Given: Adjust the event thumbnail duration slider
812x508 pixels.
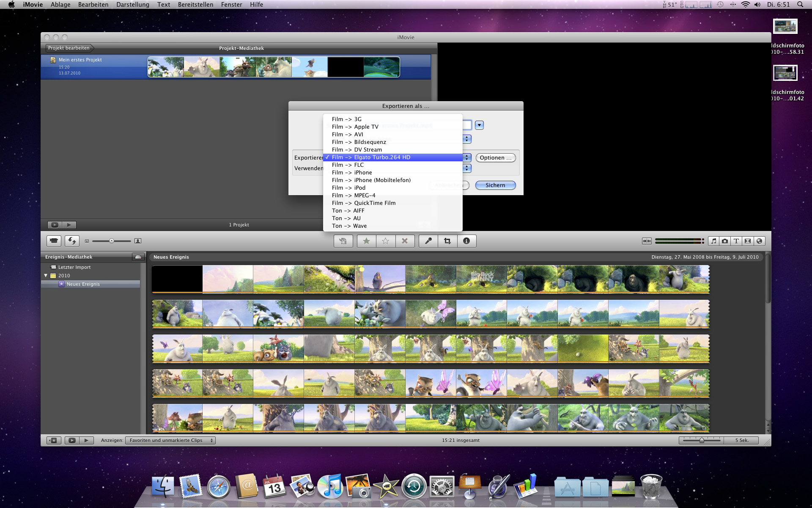Looking at the screenshot, I should point(702,440).
